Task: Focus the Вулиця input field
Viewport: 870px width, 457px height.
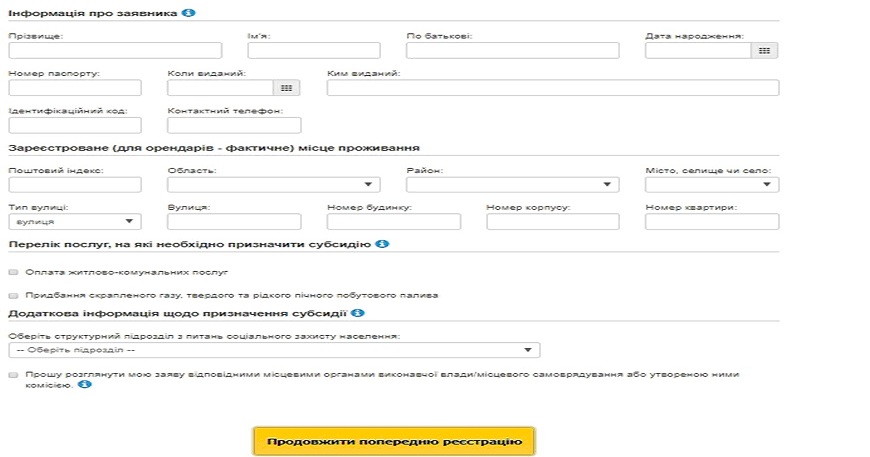Action: pos(234,221)
